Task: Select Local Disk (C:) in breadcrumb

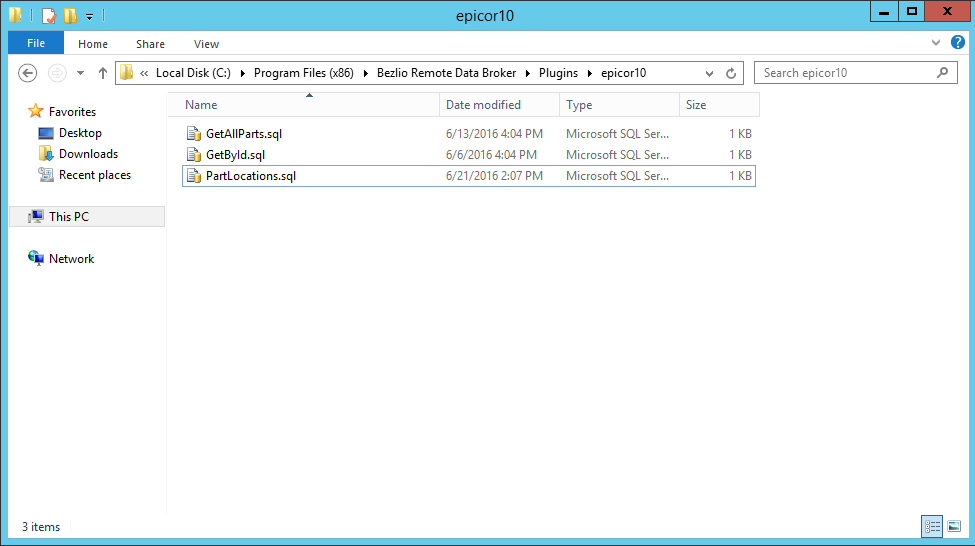Action: point(193,73)
